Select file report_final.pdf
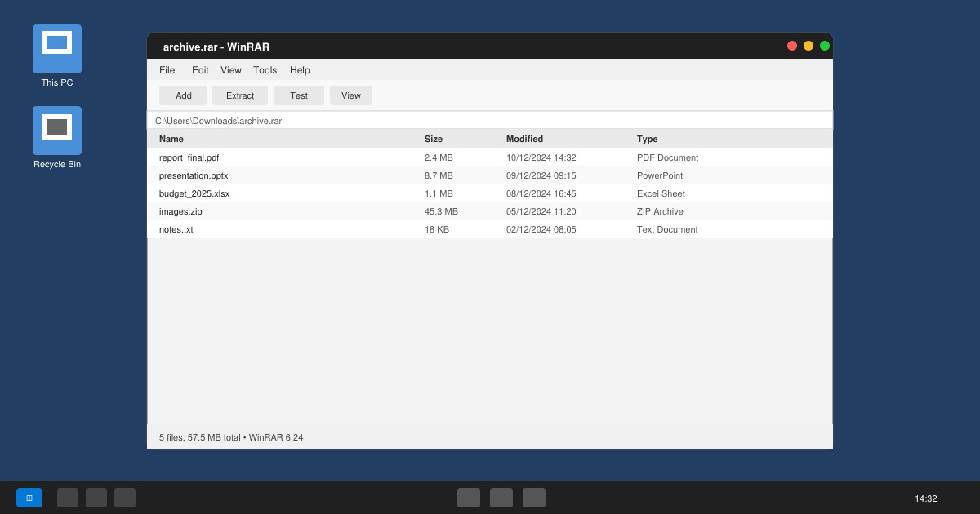980x514 pixels. pos(490,157)
